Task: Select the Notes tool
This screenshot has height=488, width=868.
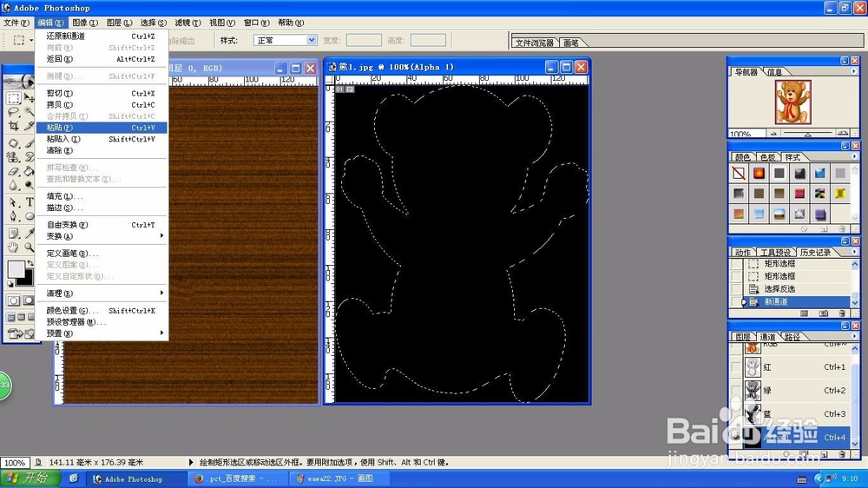Action: tap(13, 234)
